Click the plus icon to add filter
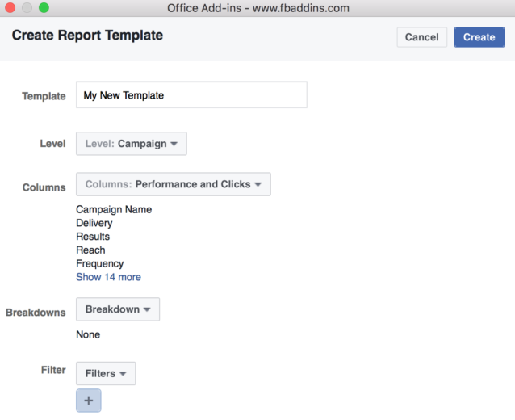The width and height of the screenshot is (515, 420). point(88,401)
